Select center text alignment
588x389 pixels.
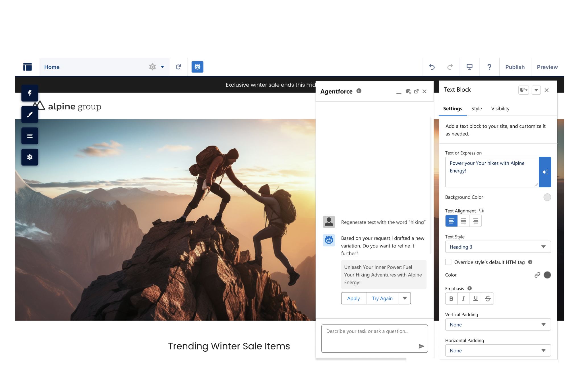coord(463,221)
